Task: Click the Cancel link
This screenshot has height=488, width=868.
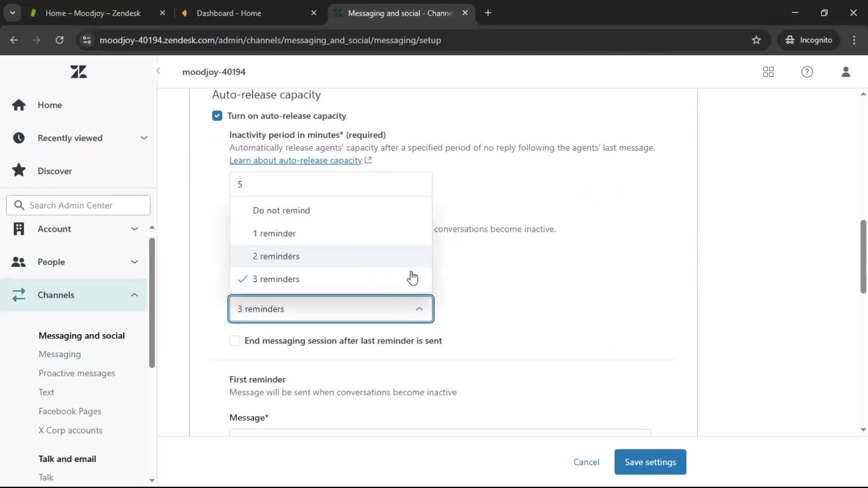Action: (586, 462)
